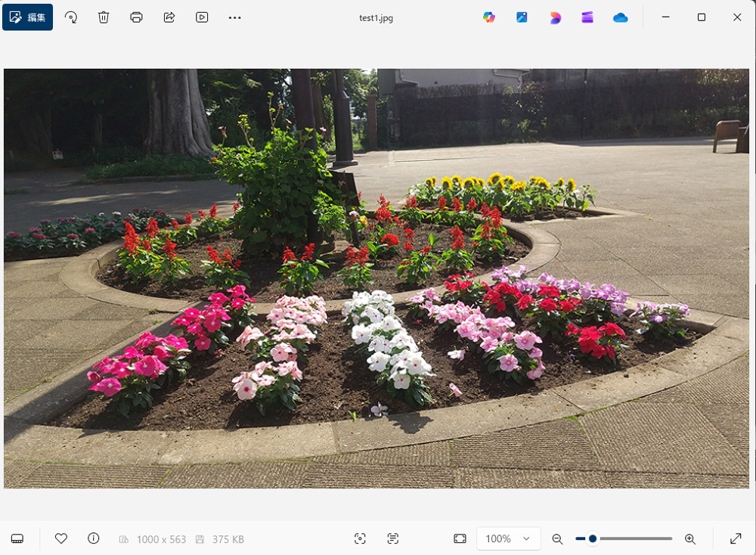Scan text in image with the text icon
The width and height of the screenshot is (756, 555).
pyautogui.click(x=392, y=538)
